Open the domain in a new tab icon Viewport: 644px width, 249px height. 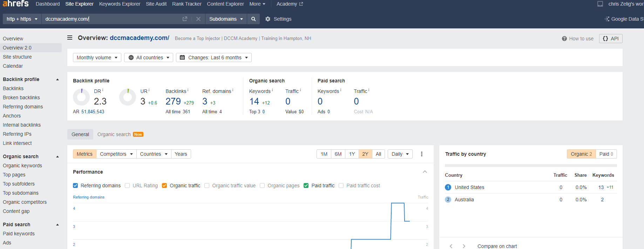185,19
